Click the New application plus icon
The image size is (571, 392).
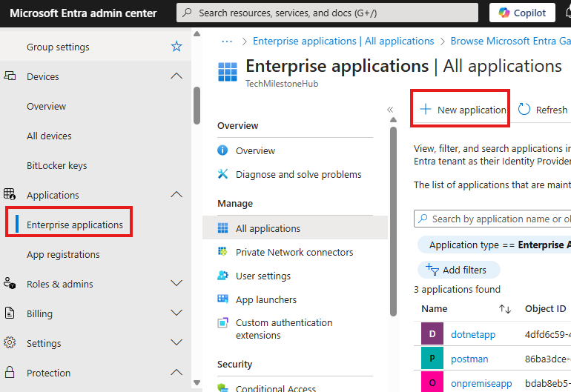click(x=426, y=110)
